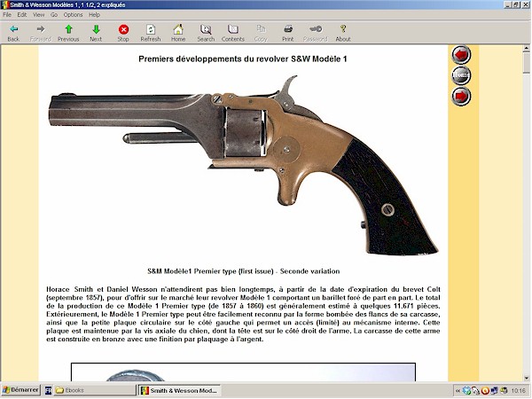Screen dimensions: 532x399
Task: Click the greyed Forward toolbar button
Action: tap(41, 34)
